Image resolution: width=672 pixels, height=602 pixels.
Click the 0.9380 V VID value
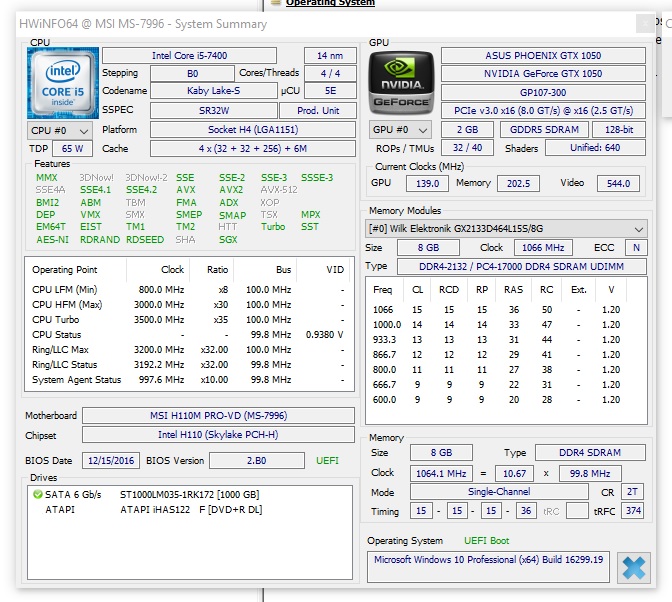point(324,335)
